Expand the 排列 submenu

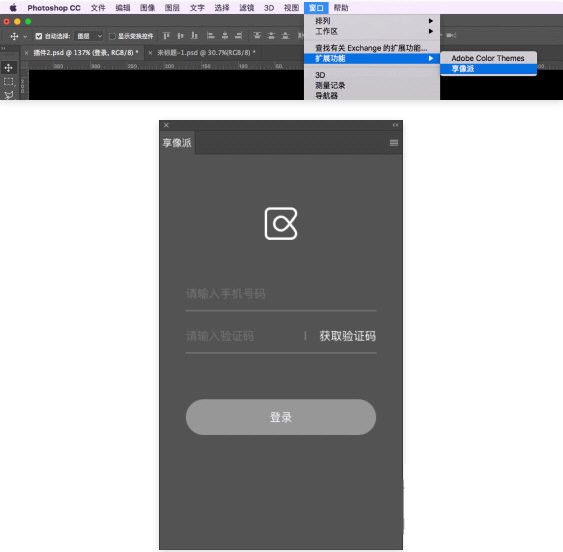tap(372, 21)
